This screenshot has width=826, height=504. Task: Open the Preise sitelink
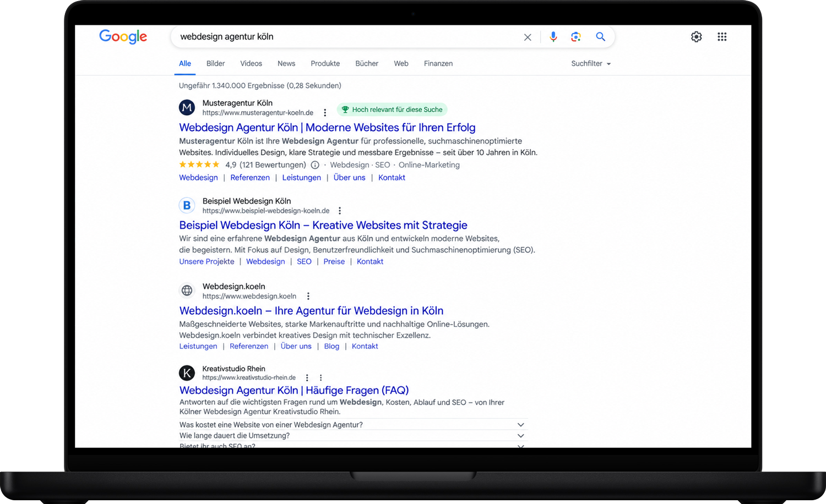(334, 262)
